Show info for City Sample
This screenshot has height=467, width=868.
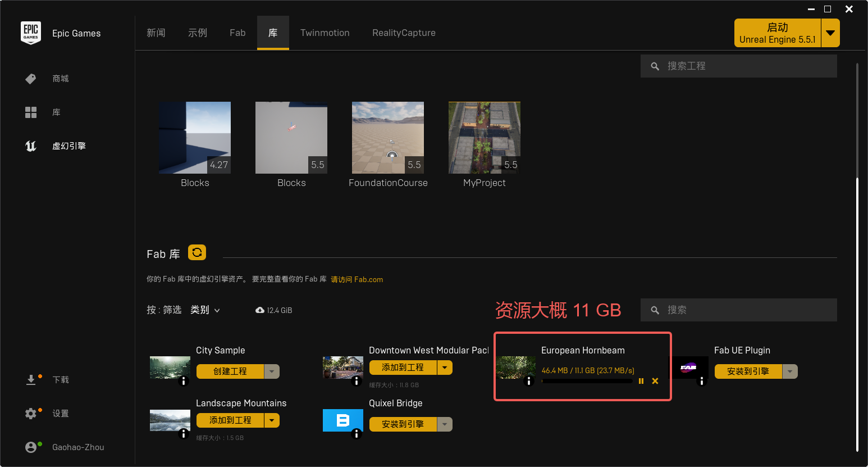coord(184,381)
